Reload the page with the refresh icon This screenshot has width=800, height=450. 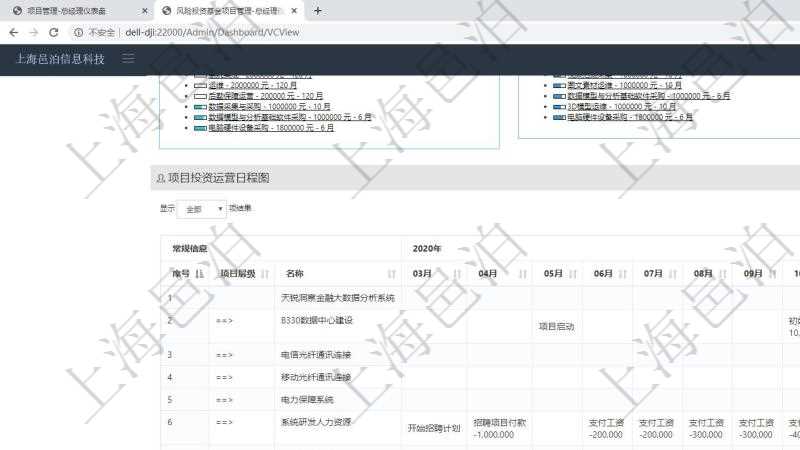click(x=54, y=32)
